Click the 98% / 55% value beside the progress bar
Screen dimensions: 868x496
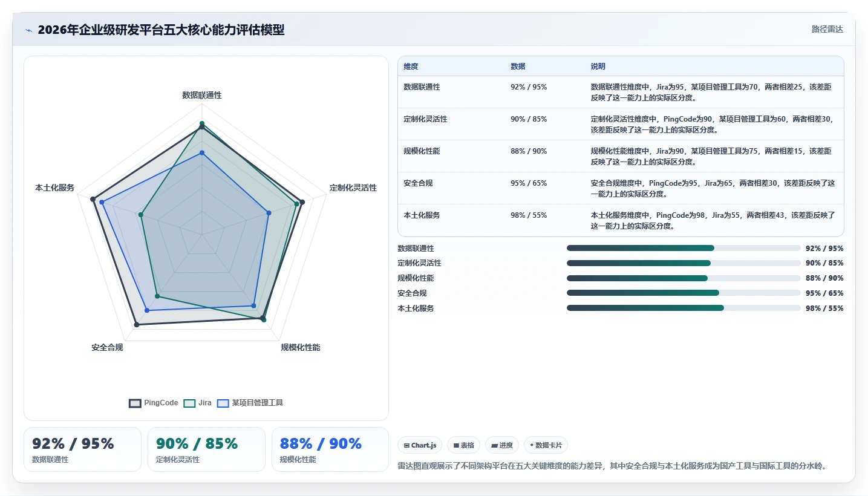coord(824,308)
